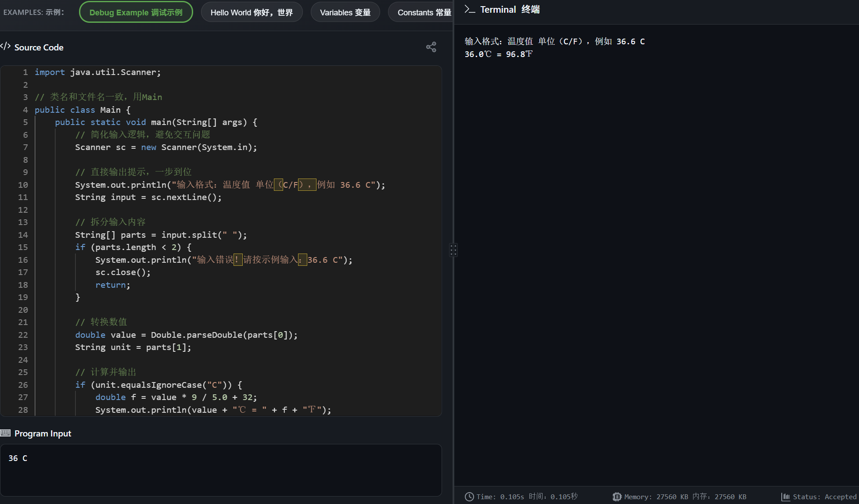Click the Program Input keyboard icon
This screenshot has height=504, width=859.
[5, 433]
